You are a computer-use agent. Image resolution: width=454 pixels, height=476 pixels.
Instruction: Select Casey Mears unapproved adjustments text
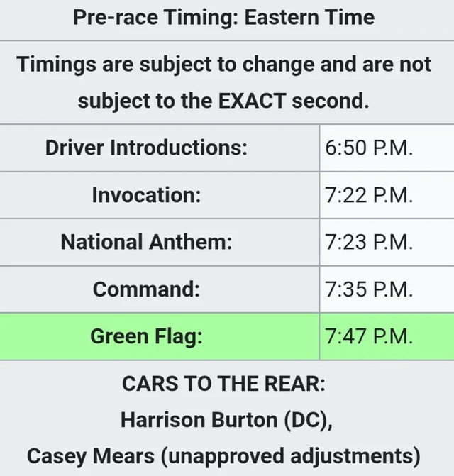pyautogui.click(x=223, y=457)
